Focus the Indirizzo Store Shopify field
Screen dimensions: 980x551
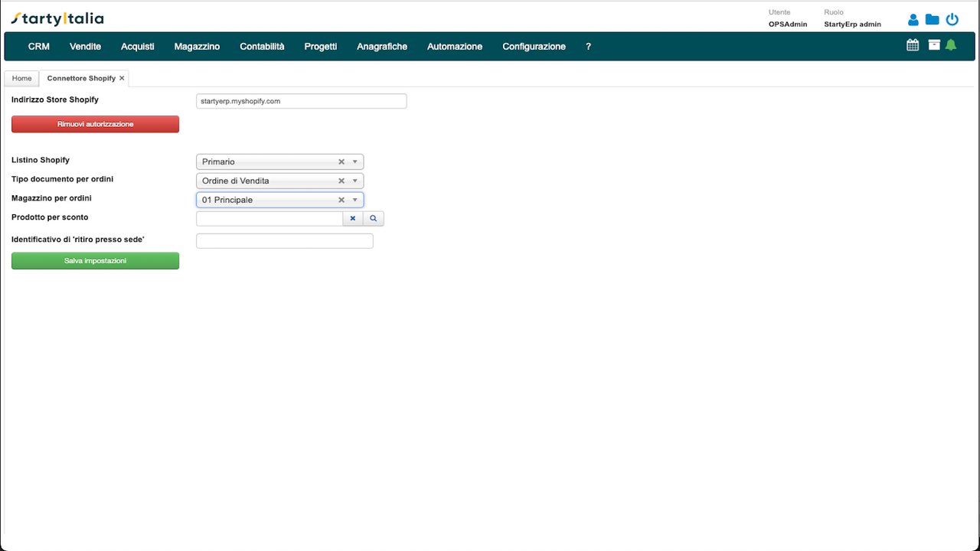point(302,101)
